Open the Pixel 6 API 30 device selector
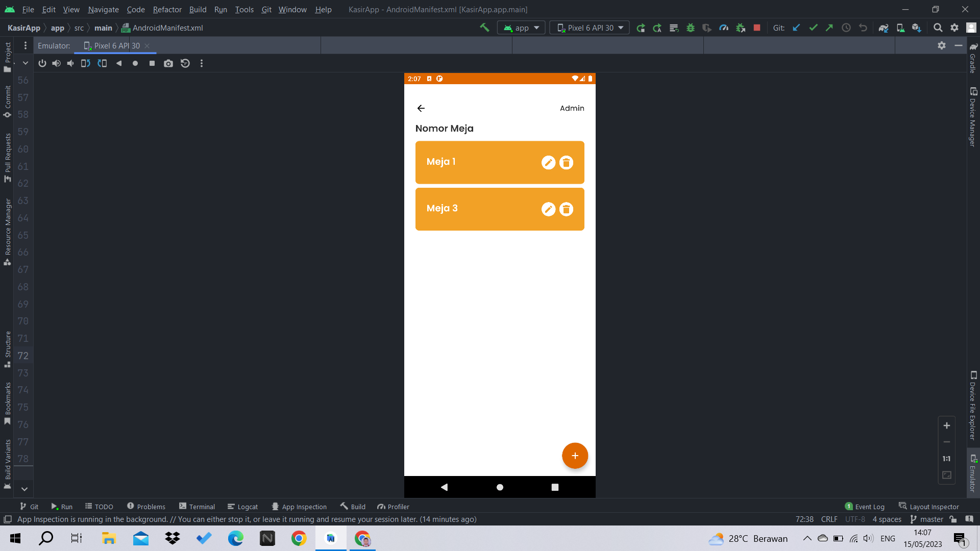The height and width of the screenshot is (551, 980). (590, 28)
